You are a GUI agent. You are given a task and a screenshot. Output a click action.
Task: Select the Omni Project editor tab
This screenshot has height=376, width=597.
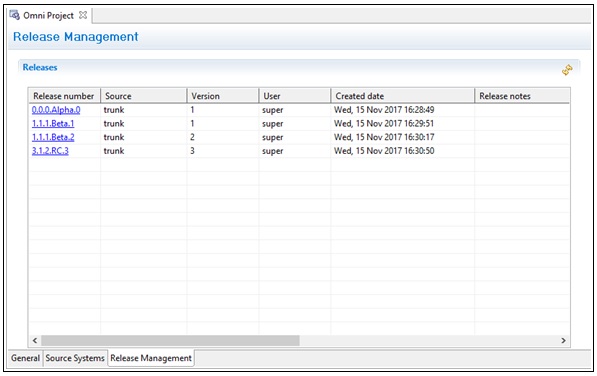click(x=49, y=15)
